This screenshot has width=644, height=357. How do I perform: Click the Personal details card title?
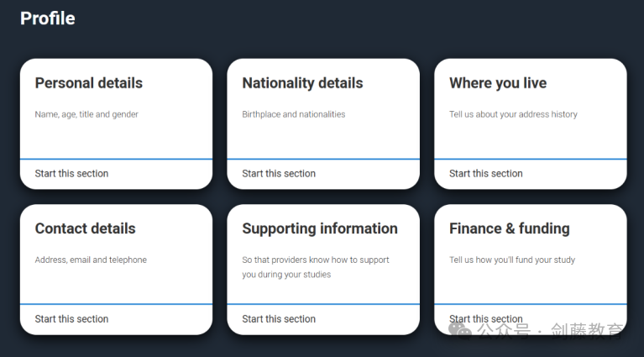(x=88, y=83)
